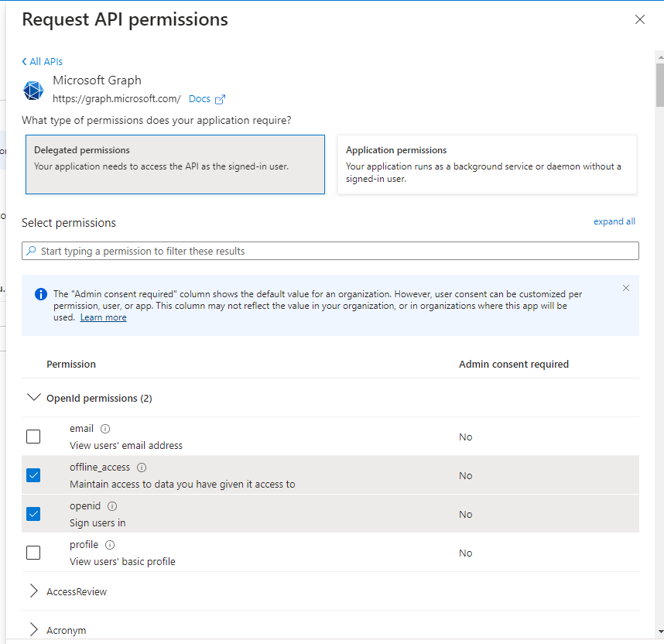Click the Microsoft Graph logo icon
This screenshot has width=664, height=644.
click(33, 91)
